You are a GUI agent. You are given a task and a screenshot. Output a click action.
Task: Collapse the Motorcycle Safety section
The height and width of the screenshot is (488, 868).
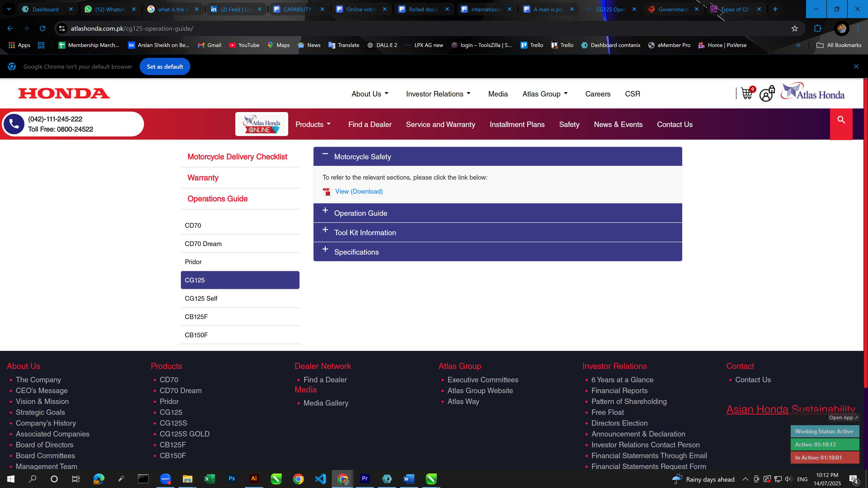click(497, 156)
